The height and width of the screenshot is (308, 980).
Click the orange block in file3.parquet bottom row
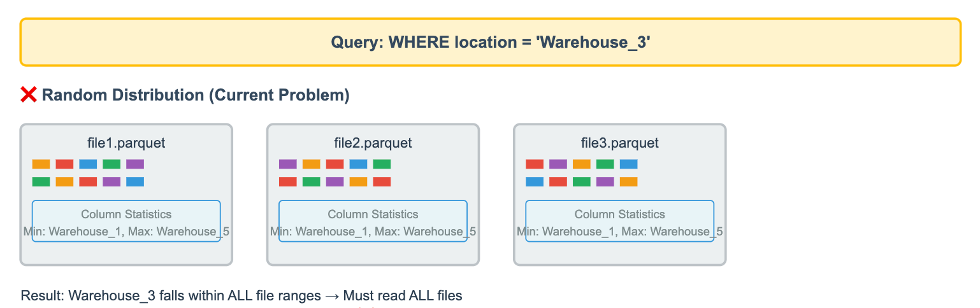[x=629, y=182]
